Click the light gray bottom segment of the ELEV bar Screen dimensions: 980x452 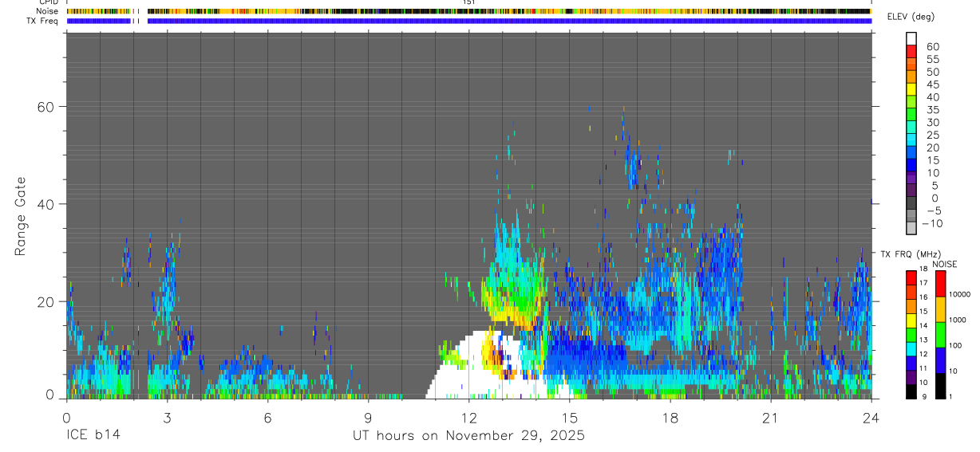912,228
